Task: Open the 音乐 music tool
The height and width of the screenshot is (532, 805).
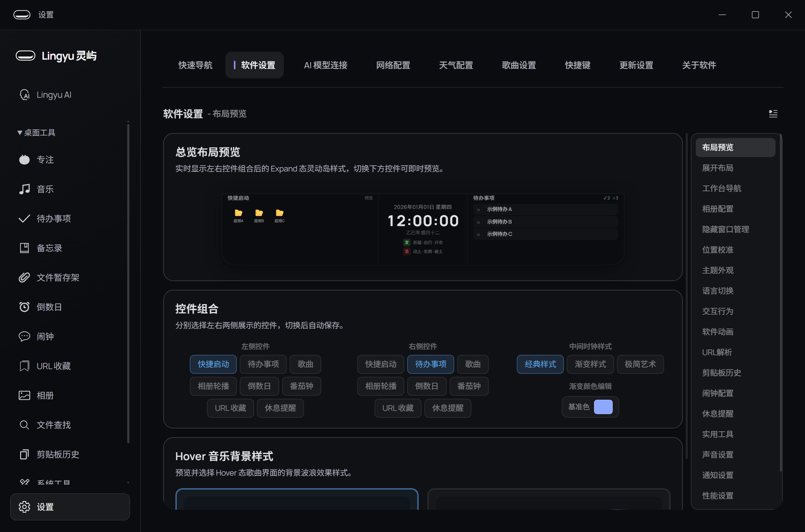Action: click(x=37, y=189)
